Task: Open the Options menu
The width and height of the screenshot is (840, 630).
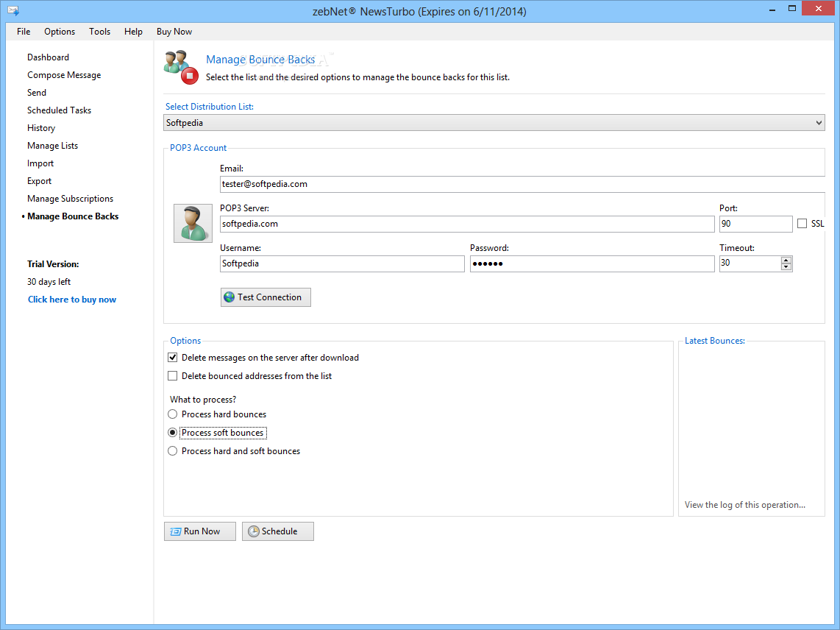Action: coord(60,32)
